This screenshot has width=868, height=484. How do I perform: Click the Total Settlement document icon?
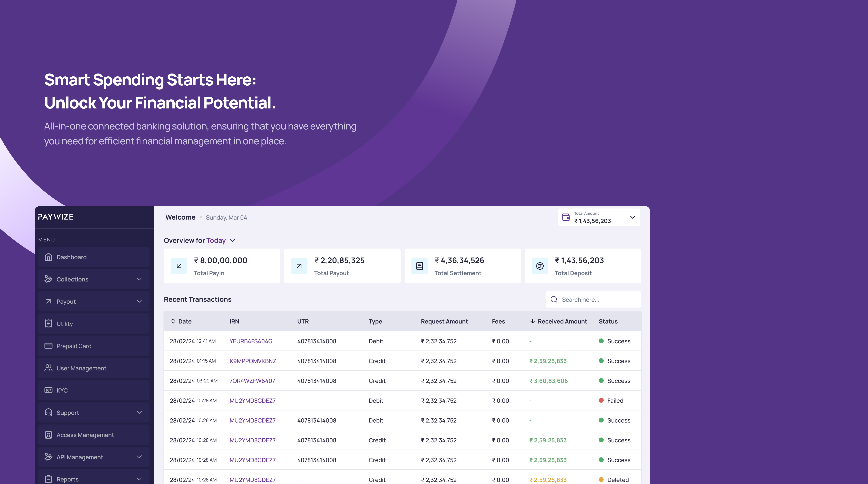420,266
